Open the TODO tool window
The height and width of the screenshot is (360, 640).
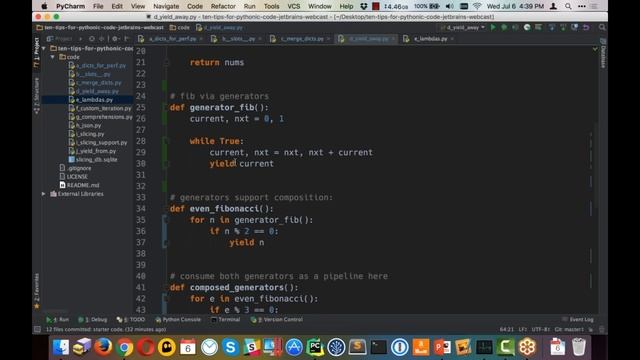[x=131, y=320]
